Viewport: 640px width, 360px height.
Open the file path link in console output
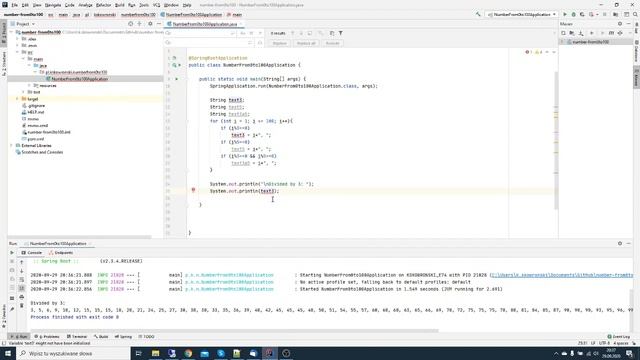562,275
